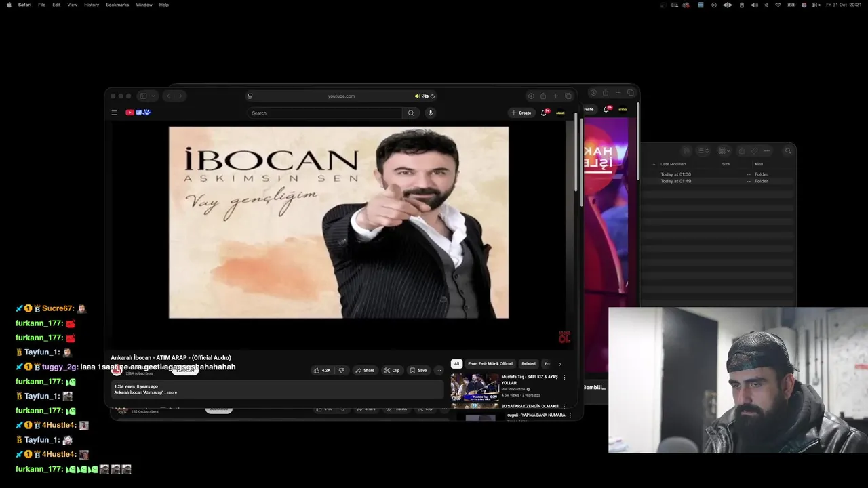Open the YouTube Create button

coord(521,113)
